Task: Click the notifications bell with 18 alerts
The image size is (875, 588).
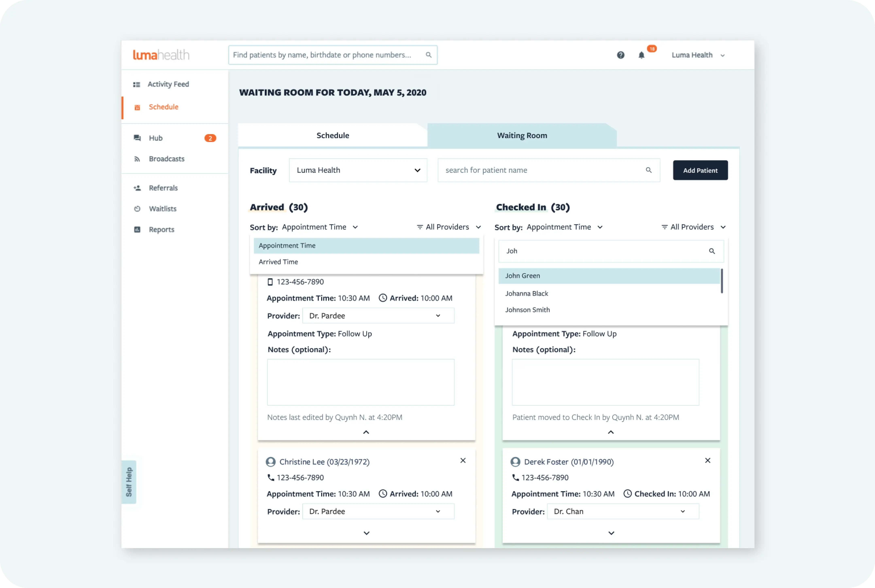Action: point(642,55)
